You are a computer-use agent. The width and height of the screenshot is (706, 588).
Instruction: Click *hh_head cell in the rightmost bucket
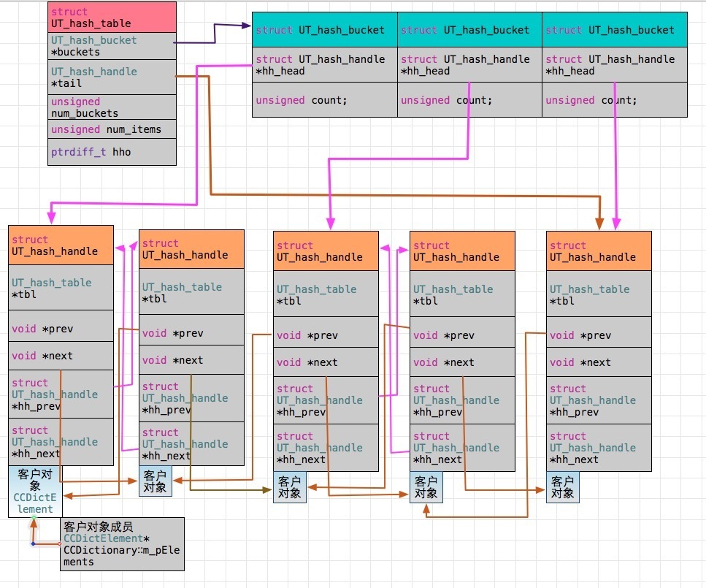coord(614,65)
